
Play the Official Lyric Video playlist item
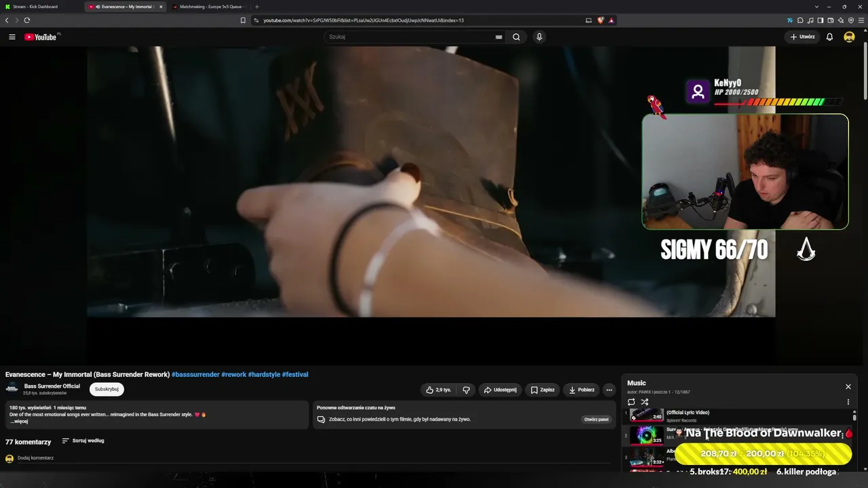[688, 412]
